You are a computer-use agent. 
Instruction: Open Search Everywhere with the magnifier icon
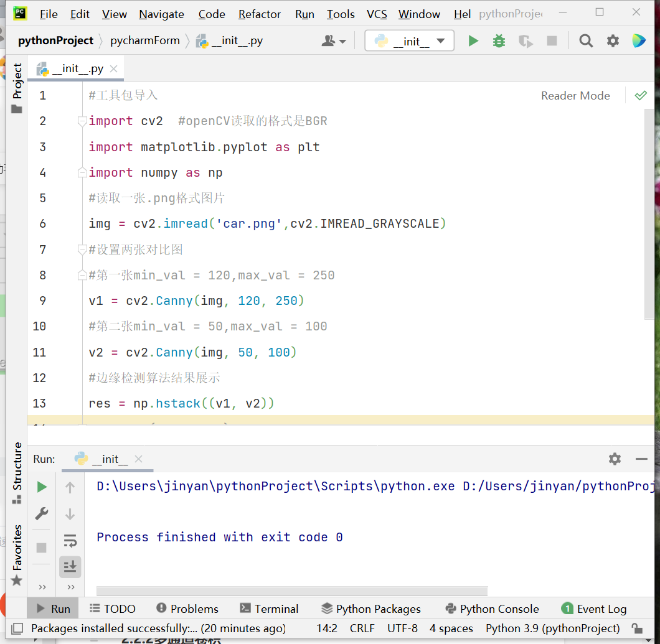586,40
